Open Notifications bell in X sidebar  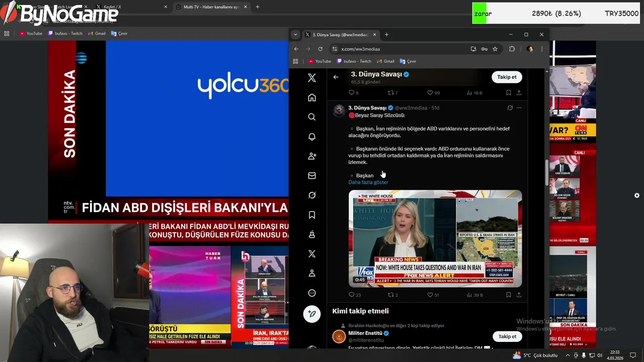312,137
